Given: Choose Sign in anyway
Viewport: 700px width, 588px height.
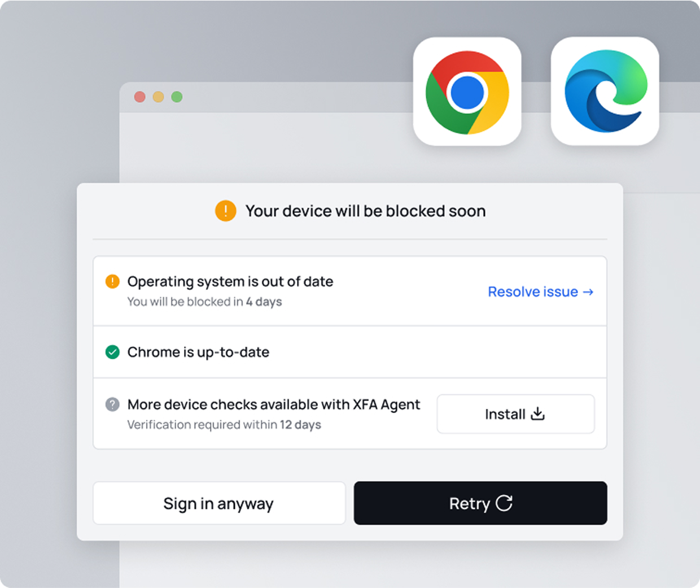Looking at the screenshot, I should pyautogui.click(x=219, y=503).
